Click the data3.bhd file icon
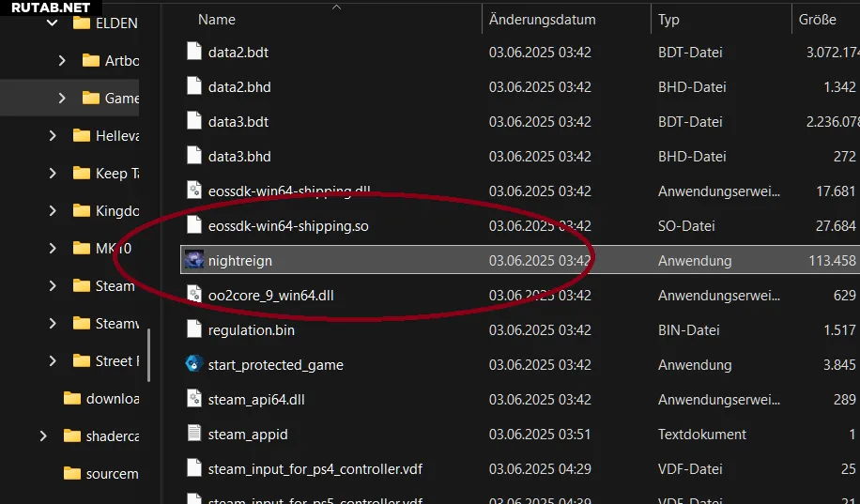The width and height of the screenshot is (860, 504). click(194, 156)
